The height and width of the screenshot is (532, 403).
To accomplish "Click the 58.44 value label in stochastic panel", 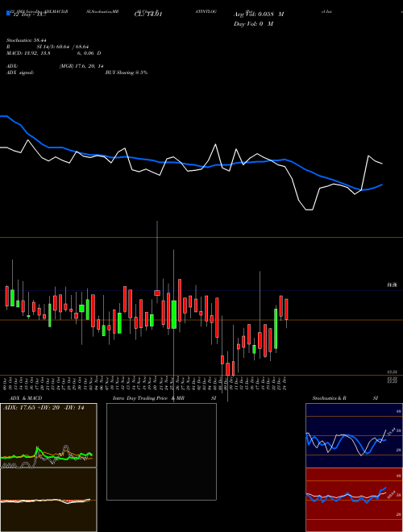I will 391,433.
